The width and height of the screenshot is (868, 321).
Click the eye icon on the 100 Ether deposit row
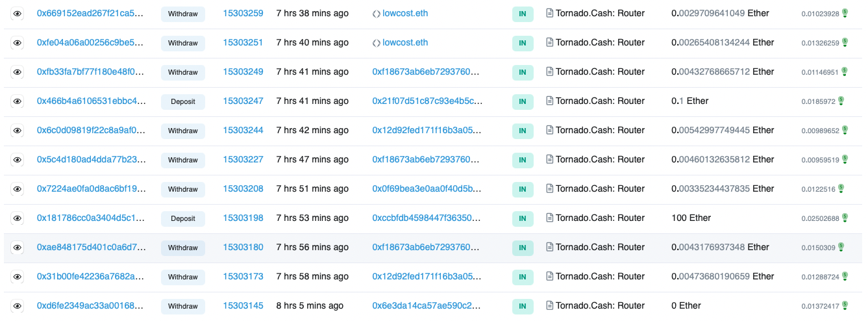[18, 218]
